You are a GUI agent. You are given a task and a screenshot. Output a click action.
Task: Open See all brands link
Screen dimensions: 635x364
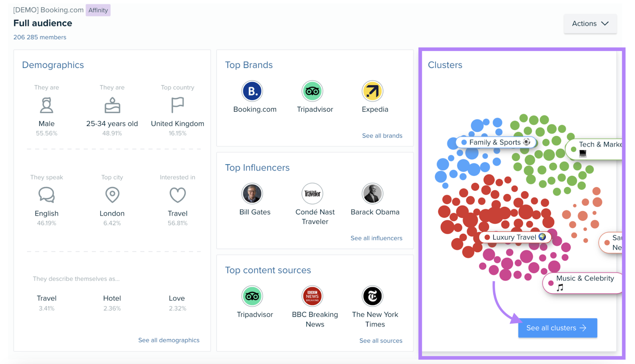click(x=382, y=135)
